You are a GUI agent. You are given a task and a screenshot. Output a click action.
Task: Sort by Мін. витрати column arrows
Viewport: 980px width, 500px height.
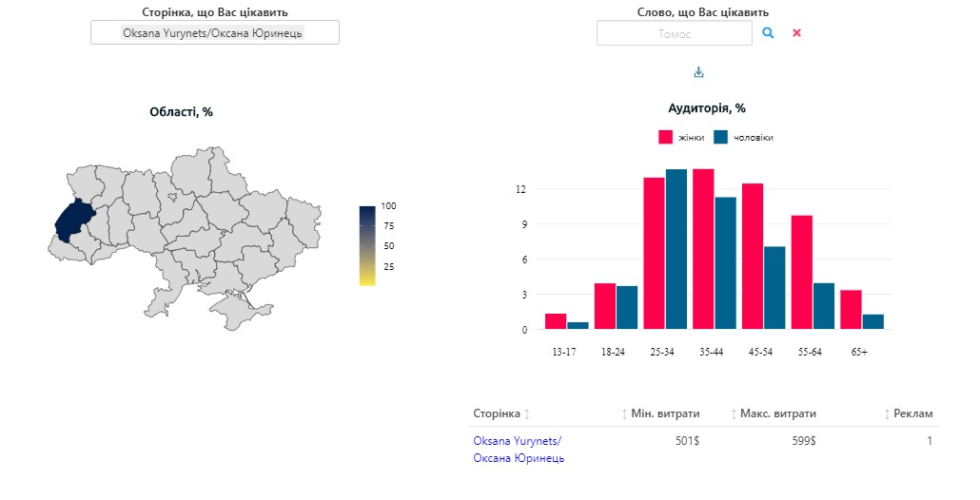624,414
